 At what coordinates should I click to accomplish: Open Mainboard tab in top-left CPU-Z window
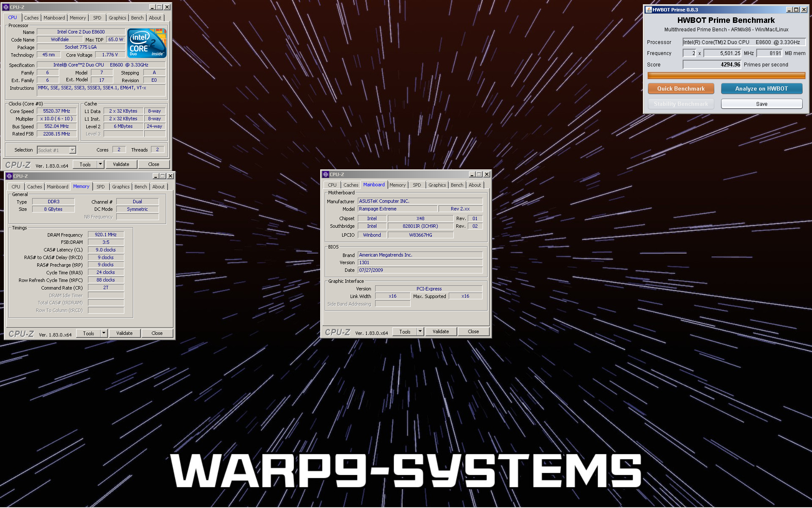(54, 18)
